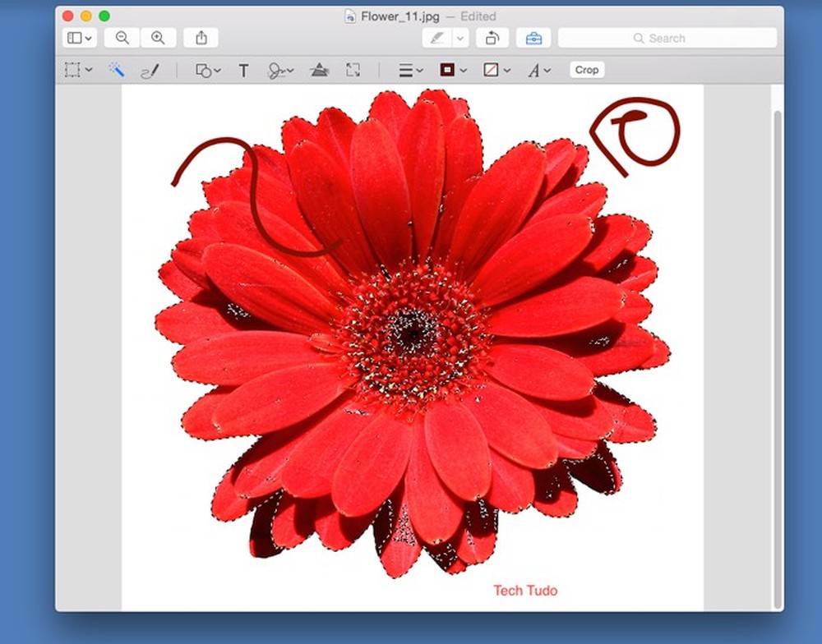The width and height of the screenshot is (822, 644).
Task: Open the Shapes tool
Action: [x=201, y=70]
